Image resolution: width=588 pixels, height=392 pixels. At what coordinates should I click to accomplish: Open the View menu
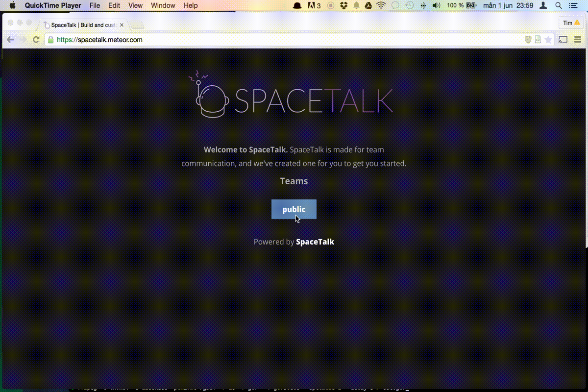pyautogui.click(x=135, y=5)
